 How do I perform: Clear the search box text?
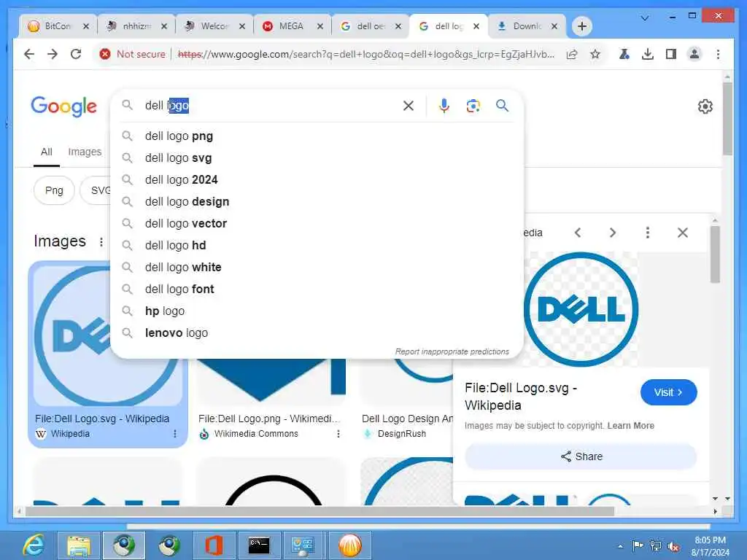[x=409, y=106]
